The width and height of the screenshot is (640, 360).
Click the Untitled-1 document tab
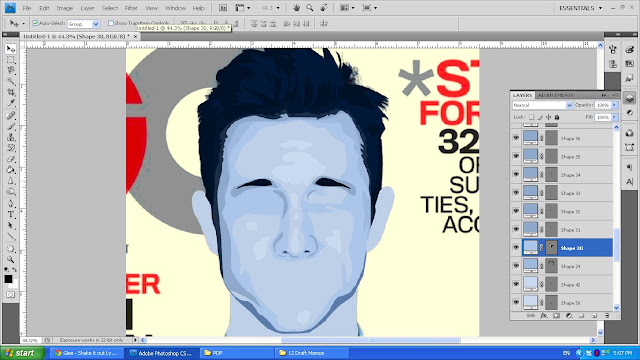click(76, 36)
